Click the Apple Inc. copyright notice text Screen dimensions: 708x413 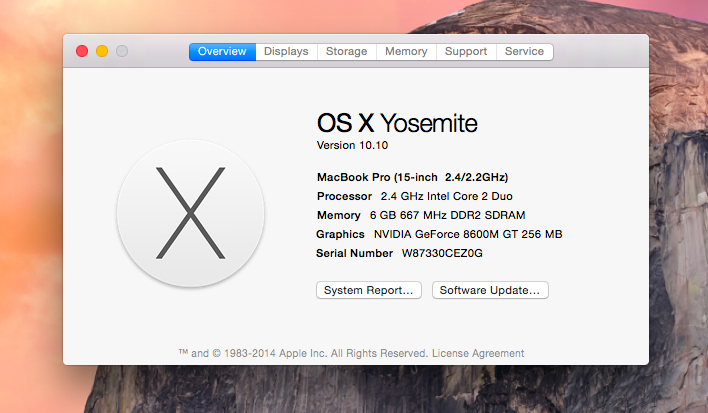pos(303,353)
